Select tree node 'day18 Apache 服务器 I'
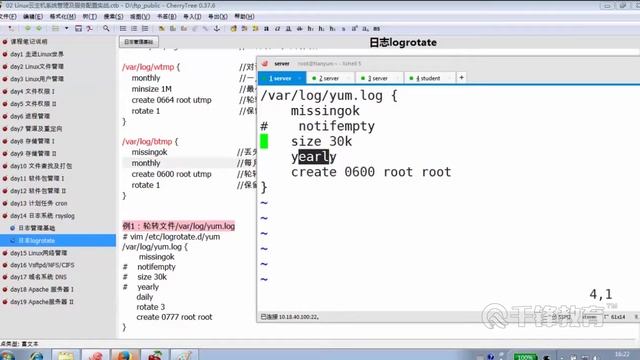Image resolution: width=640 pixels, height=360 pixels. click(x=42, y=289)
